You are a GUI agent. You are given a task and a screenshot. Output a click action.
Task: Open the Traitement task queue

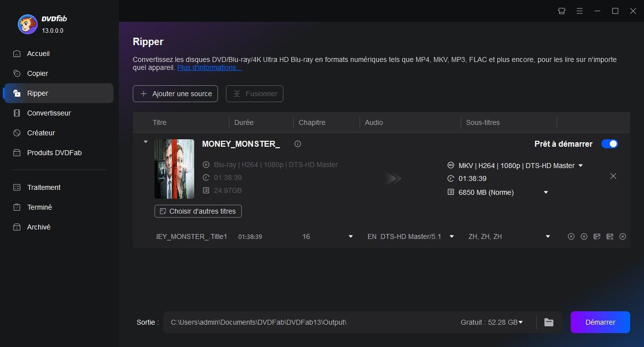coord(59,187)
